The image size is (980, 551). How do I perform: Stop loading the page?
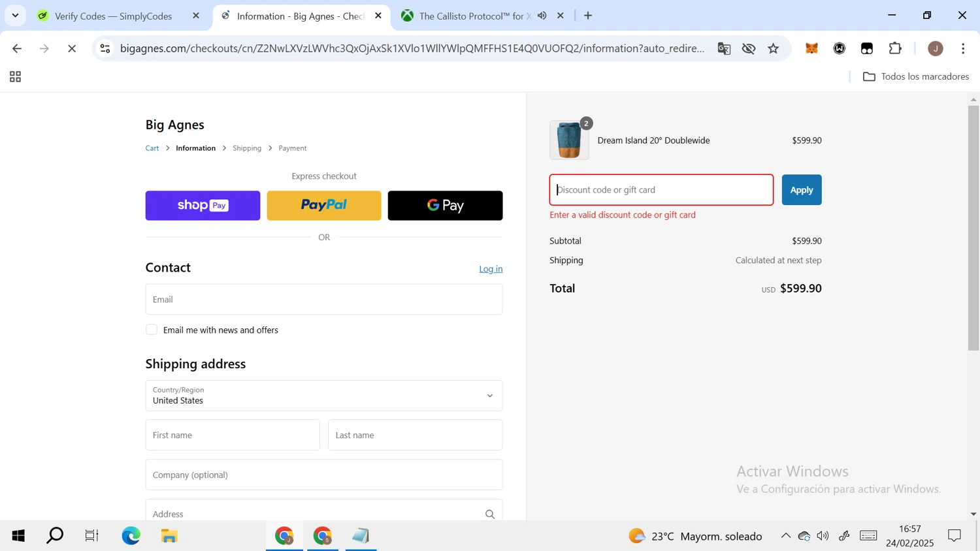[72, 48]
